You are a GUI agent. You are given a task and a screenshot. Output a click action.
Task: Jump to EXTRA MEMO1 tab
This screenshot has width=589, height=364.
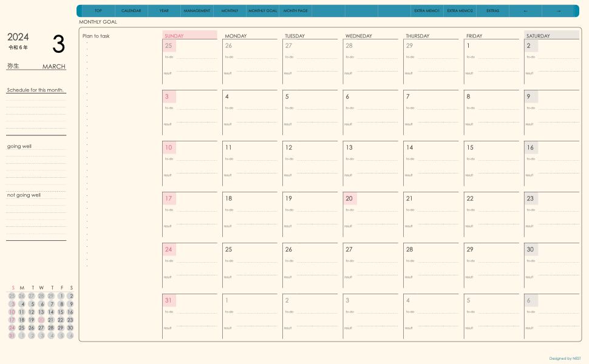(427, 11)
